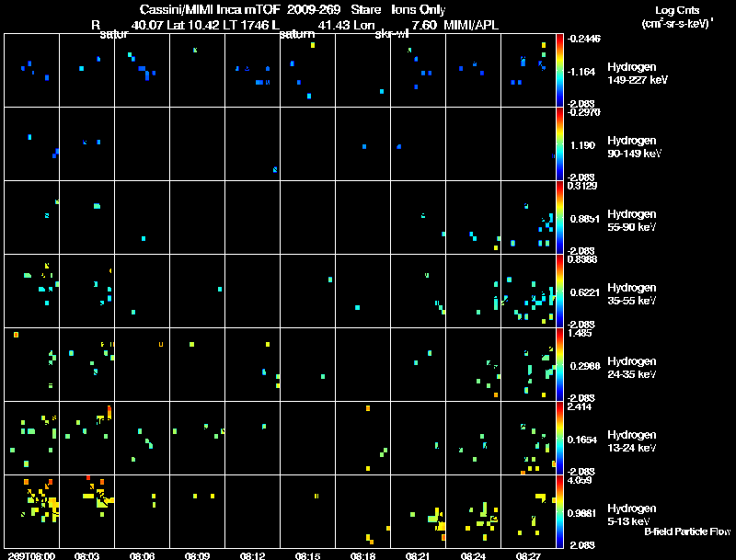Click the '0.2988' colorbar value
This screenshot has width=736, height=560.
584,366
